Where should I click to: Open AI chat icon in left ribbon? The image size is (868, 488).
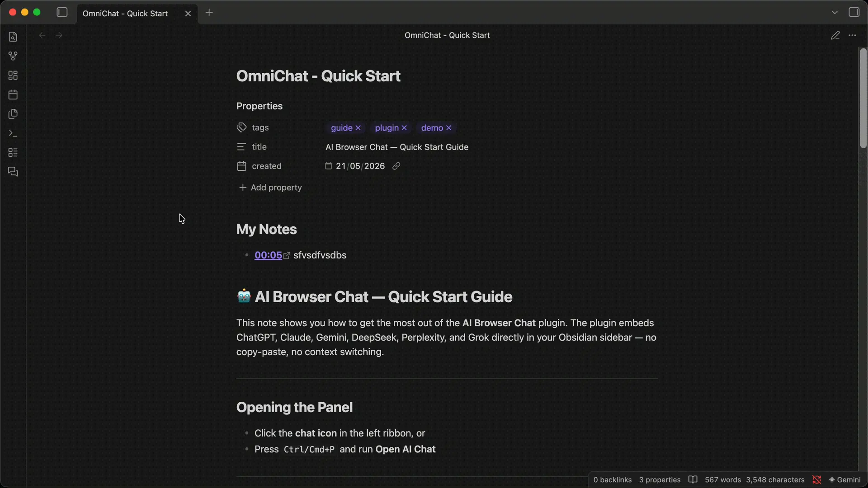pyautogui.click(x=13, y=172)
